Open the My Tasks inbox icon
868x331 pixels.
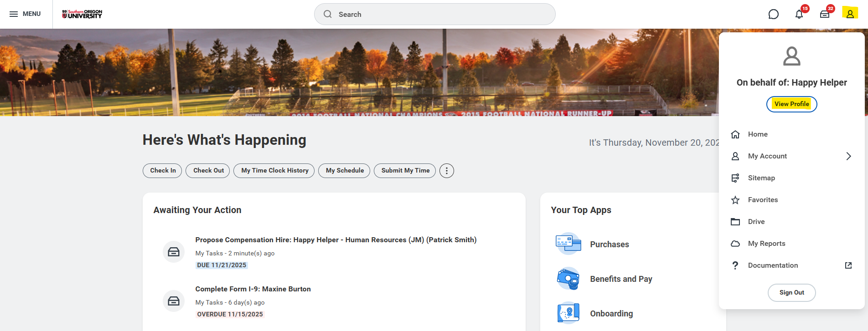pyautogui.click(x=825, y=14)
